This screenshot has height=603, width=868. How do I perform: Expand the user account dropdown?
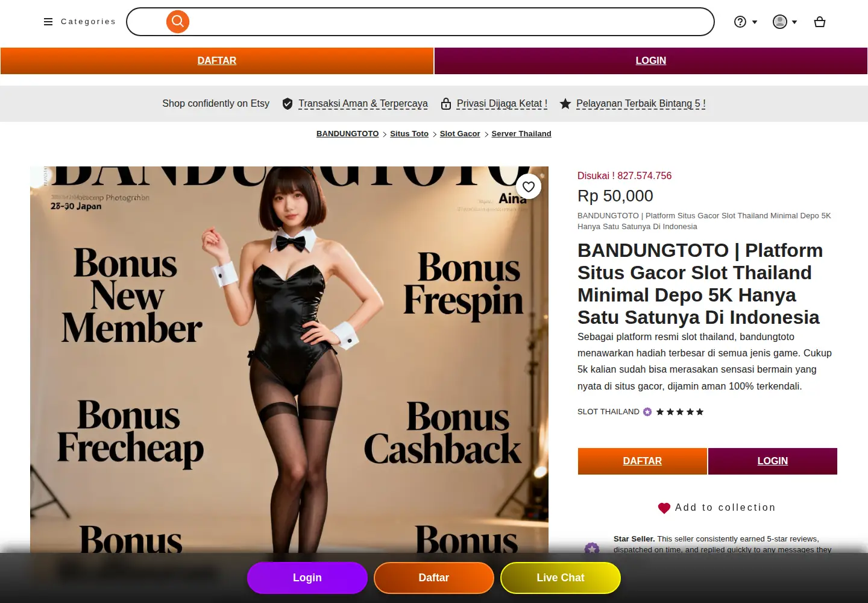785,22
